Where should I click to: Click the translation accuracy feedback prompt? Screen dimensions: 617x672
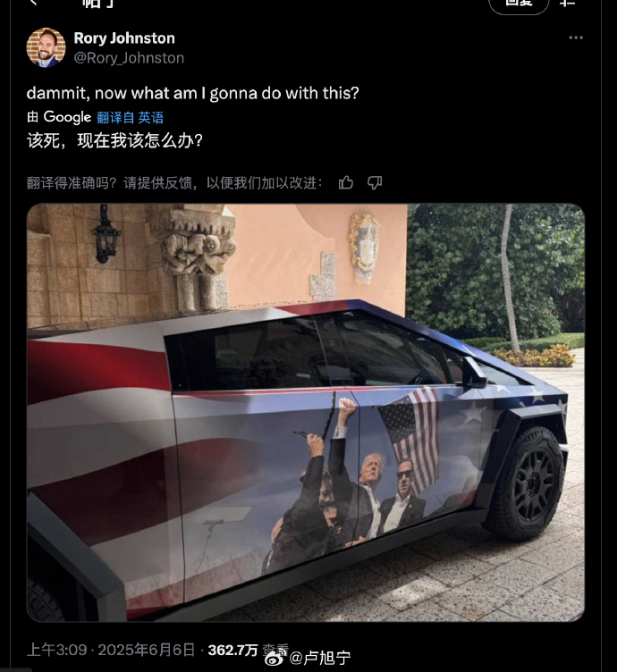click(x=174, y=183)
